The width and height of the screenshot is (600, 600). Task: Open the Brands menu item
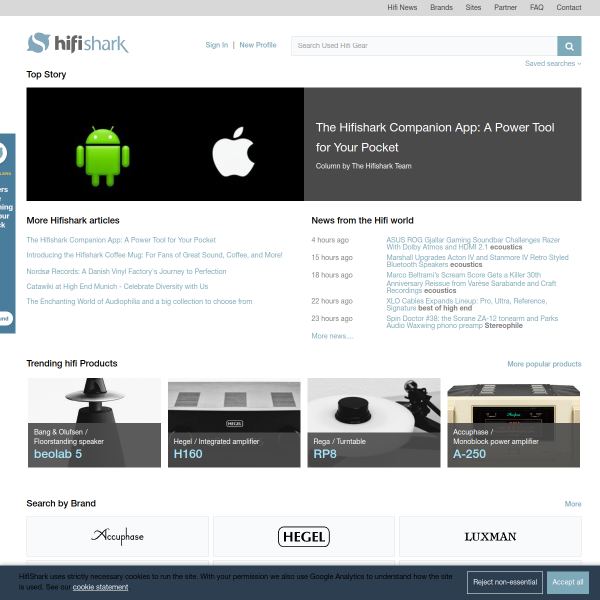coord(441,8)
